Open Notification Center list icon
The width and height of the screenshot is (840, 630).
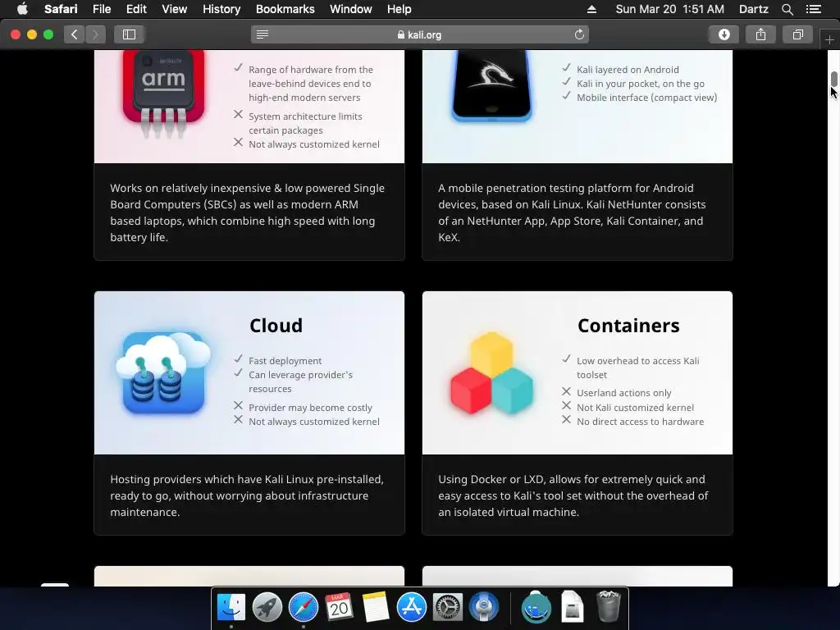pos(813,9)
